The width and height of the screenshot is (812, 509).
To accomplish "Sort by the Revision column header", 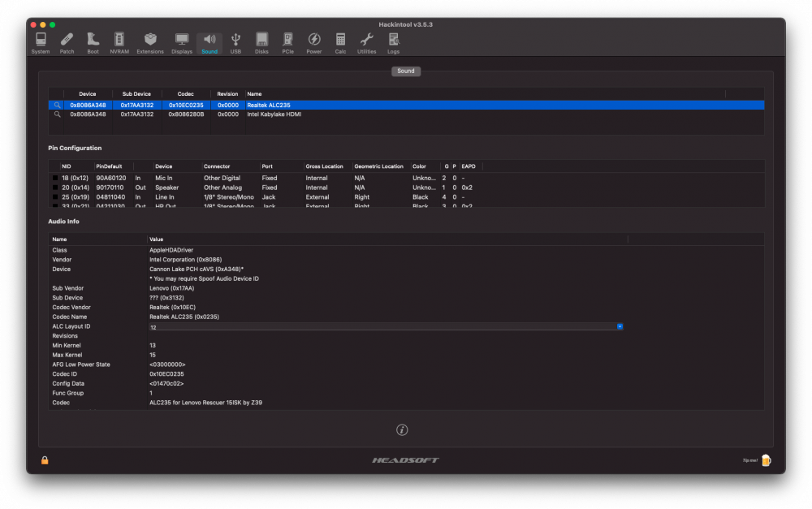I will click(227, 93).
